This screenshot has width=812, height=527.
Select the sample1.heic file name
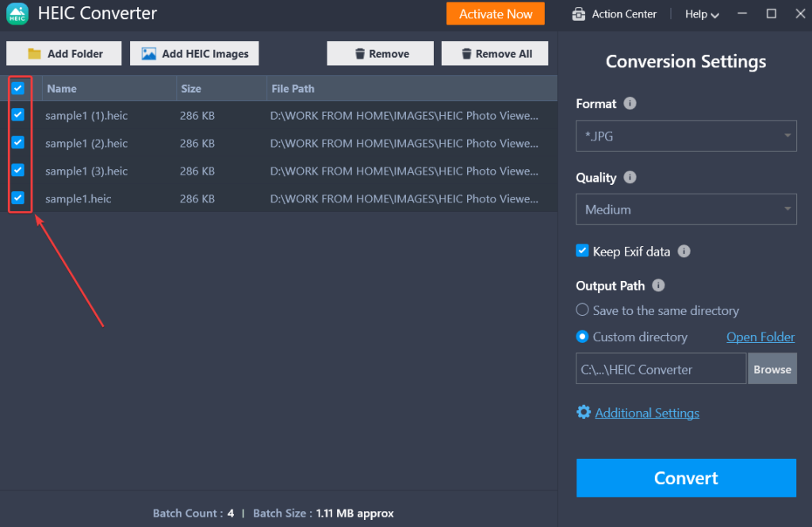79,199
